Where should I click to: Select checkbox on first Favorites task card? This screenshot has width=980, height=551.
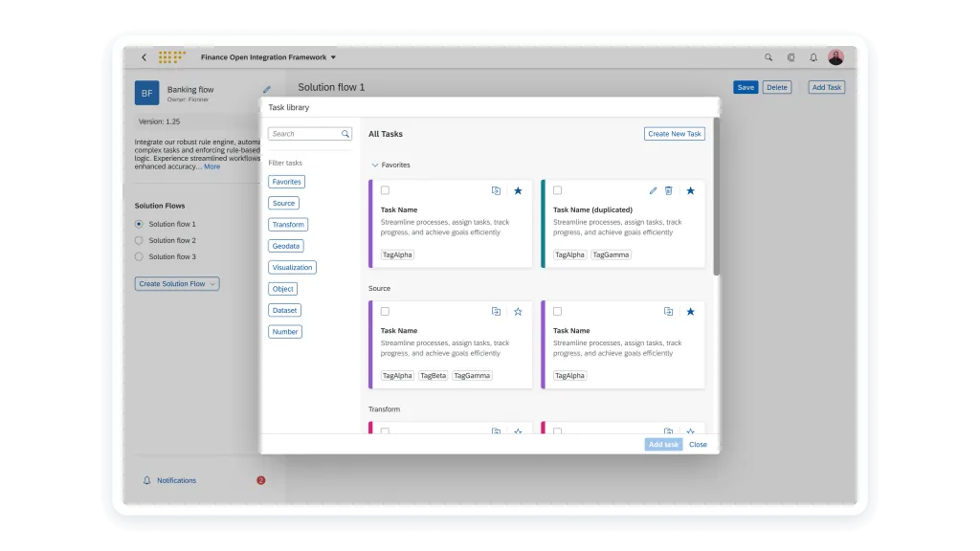(x=385, y=190)
